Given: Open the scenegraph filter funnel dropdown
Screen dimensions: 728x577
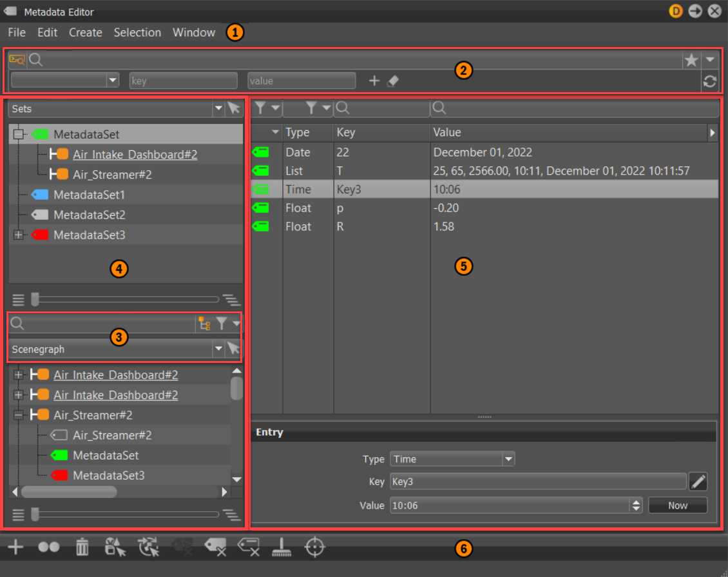Looking at the screenshot, I should click(228, 324).
